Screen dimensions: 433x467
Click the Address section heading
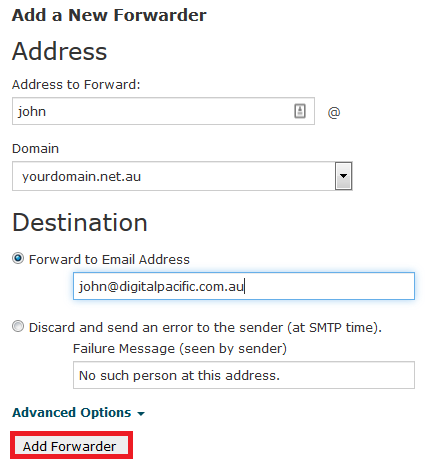click(x=59, y=51)
